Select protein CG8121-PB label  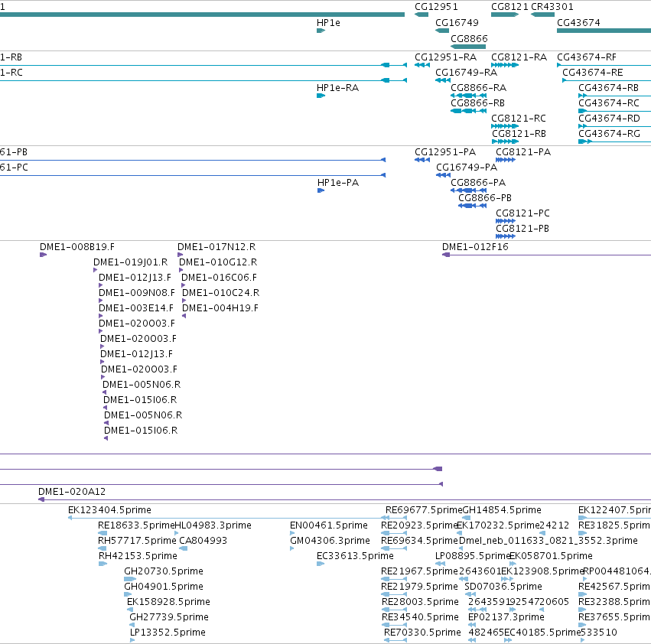pyautogui.click(x=522, y=229)
